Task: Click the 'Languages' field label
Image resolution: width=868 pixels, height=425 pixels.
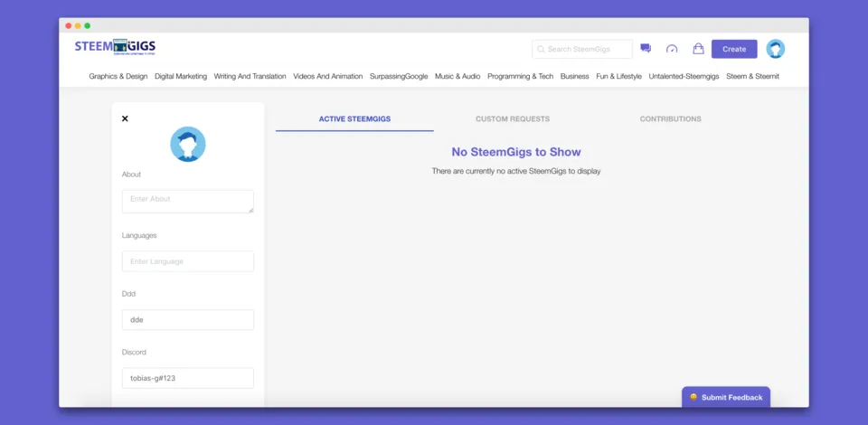Action: click(139, 235)
